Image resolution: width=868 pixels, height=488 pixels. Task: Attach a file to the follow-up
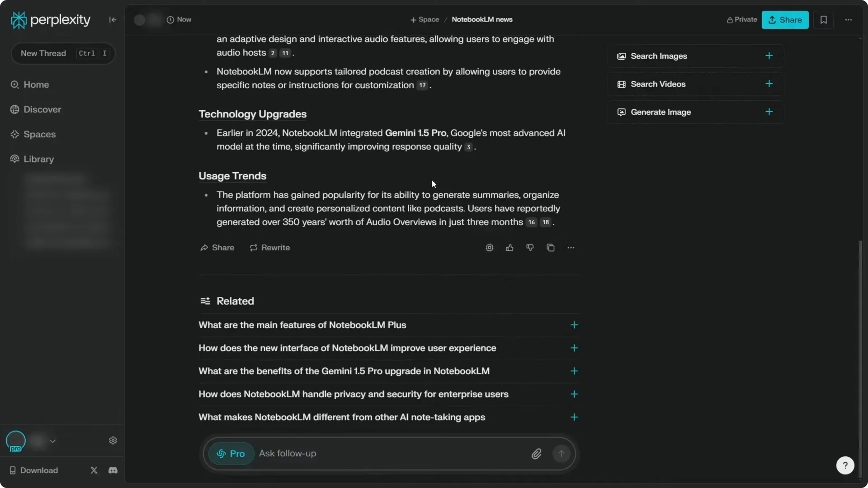pos(536,453)
